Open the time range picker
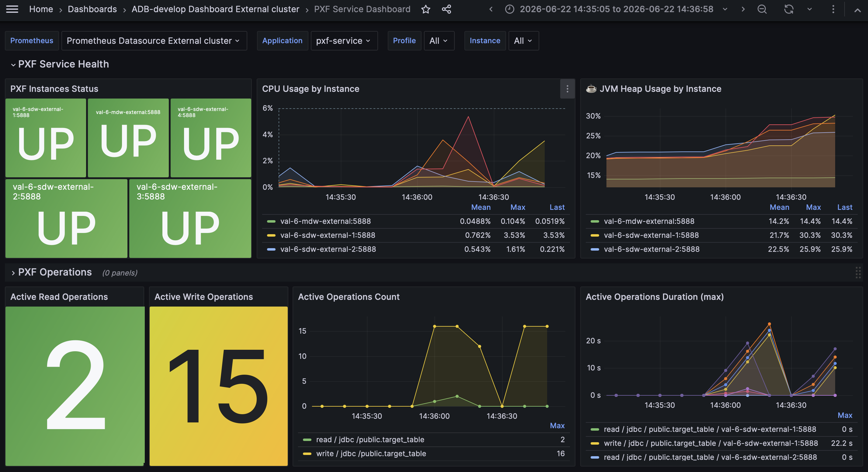Screen dimensions: 868x472 [616, 9]
